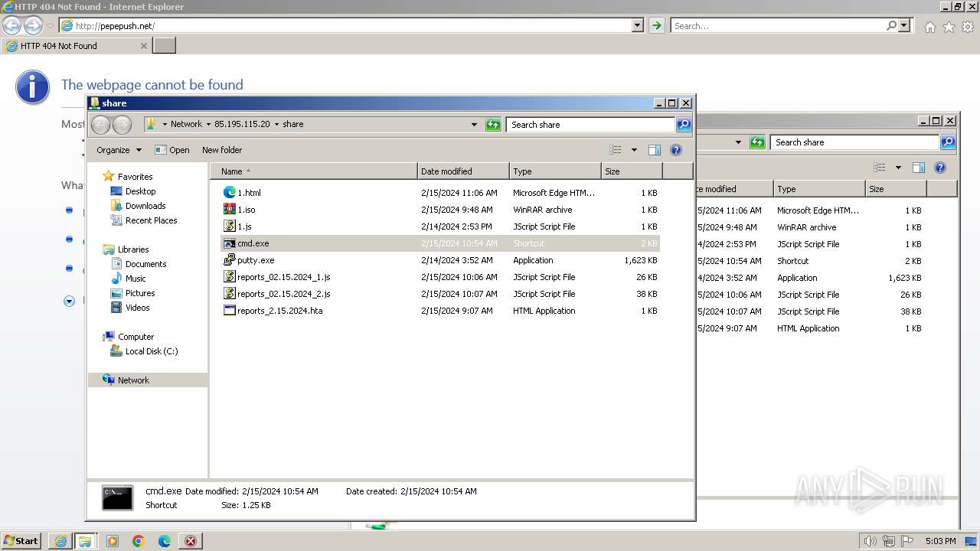980x551 pixels.
Task: Open IE Favorites star
Action: point(949,27)
